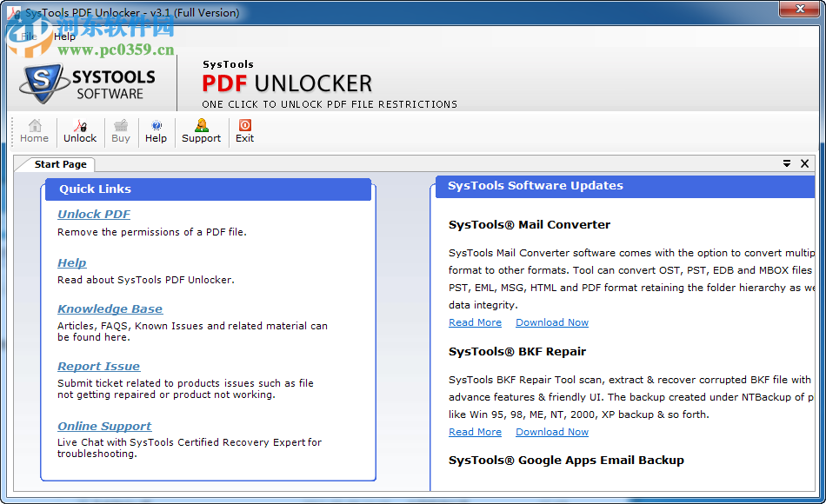Click Download Now for BKF Repair

tap(551, 432)
